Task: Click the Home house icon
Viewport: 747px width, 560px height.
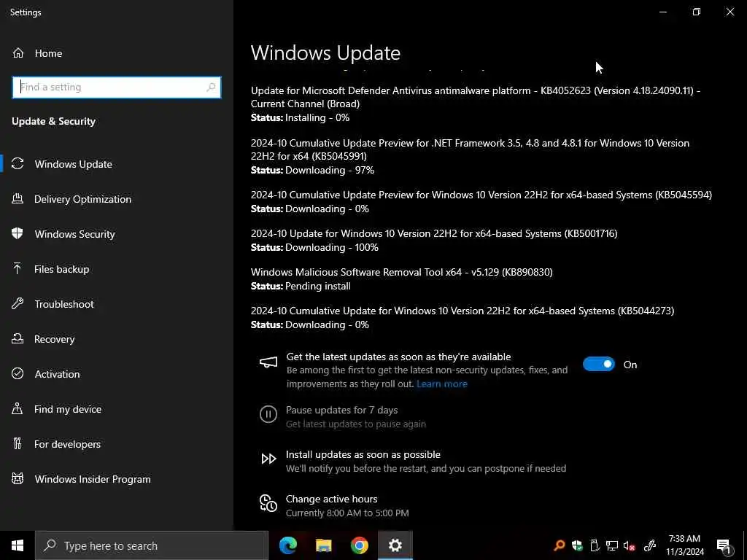Action: click(18, 52)
